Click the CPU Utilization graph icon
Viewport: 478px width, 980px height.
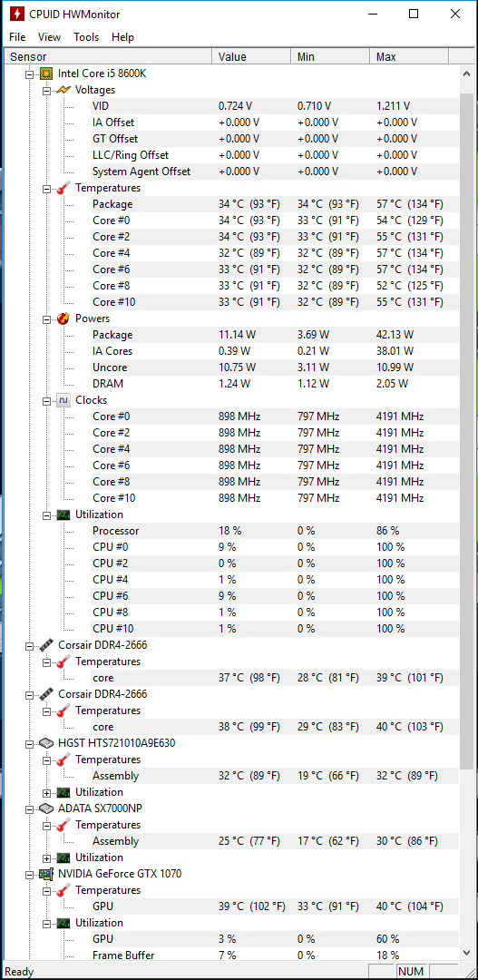[x=63, y=514]
